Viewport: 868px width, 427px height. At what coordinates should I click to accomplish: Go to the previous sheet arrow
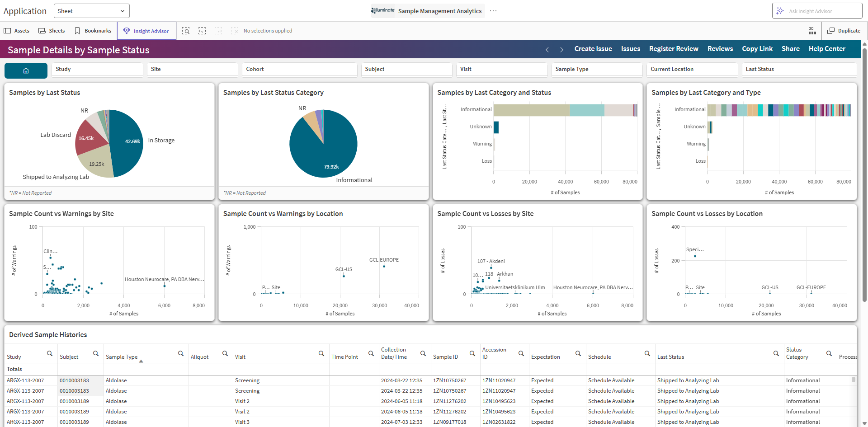click(547, 49)
